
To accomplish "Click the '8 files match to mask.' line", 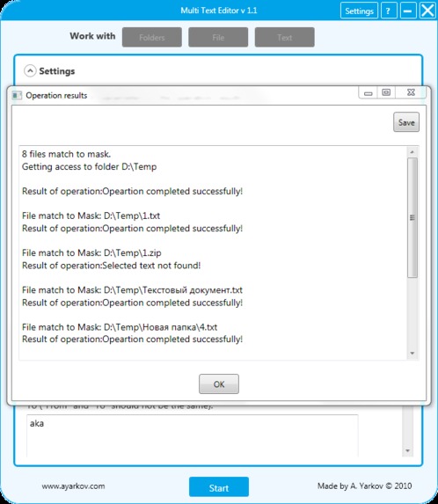I will coord(67,154).
